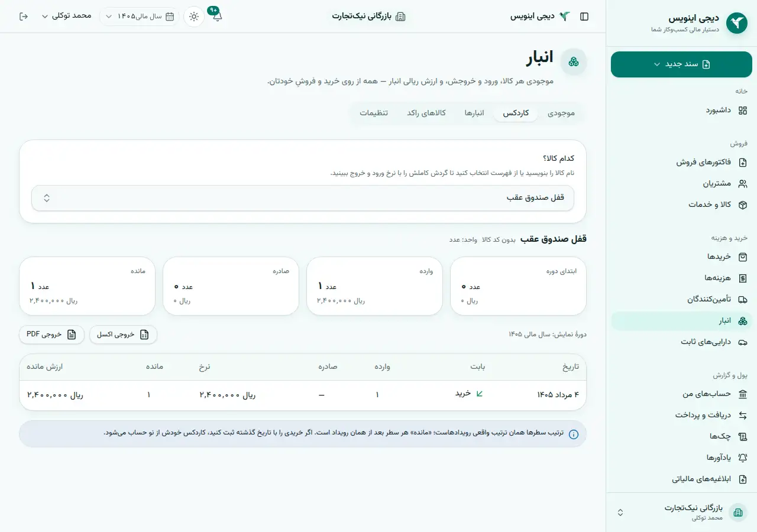Open فاکتورهای فروش in the sidebar
The image size is (757, 532).
(x=681, y=162)
